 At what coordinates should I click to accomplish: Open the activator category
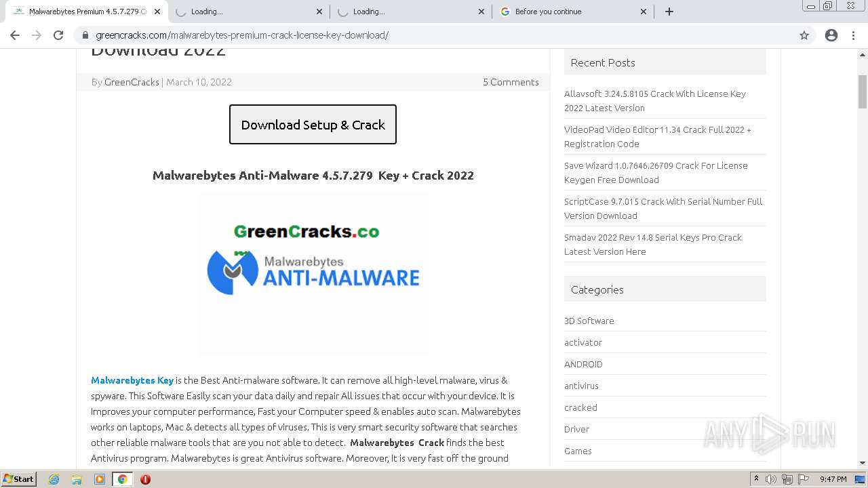(x=583, y=342)
